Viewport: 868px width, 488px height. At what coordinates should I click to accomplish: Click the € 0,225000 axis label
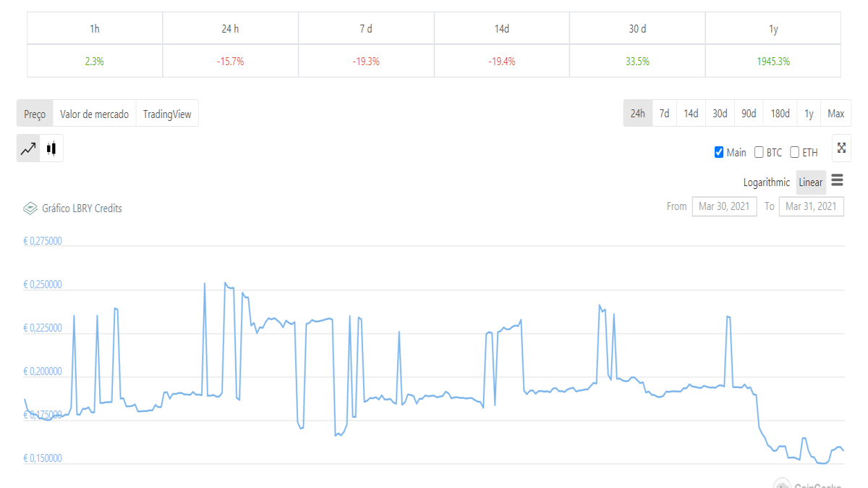pyautogui.click(x=43, y=328)
